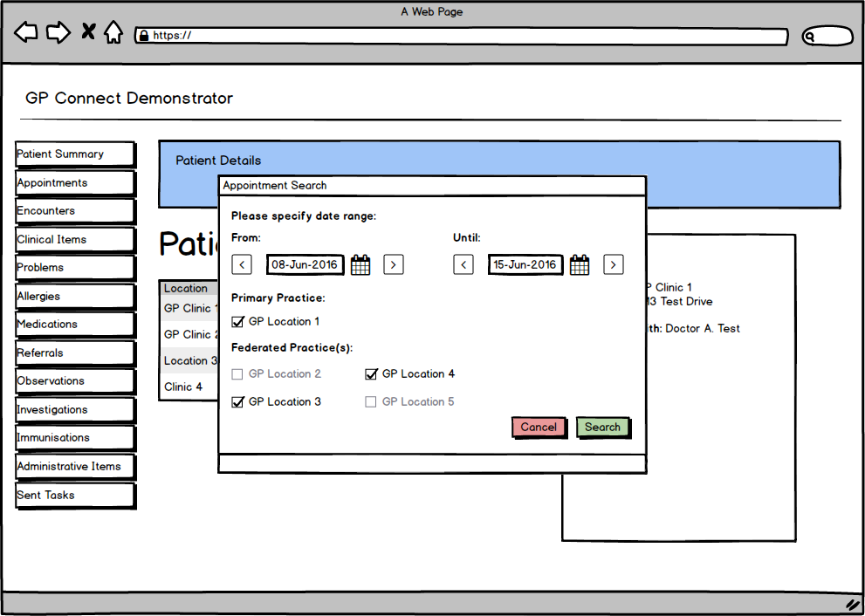Open the Until date calendar picker
Screen dimensions: 865x616
click(580, 265)
